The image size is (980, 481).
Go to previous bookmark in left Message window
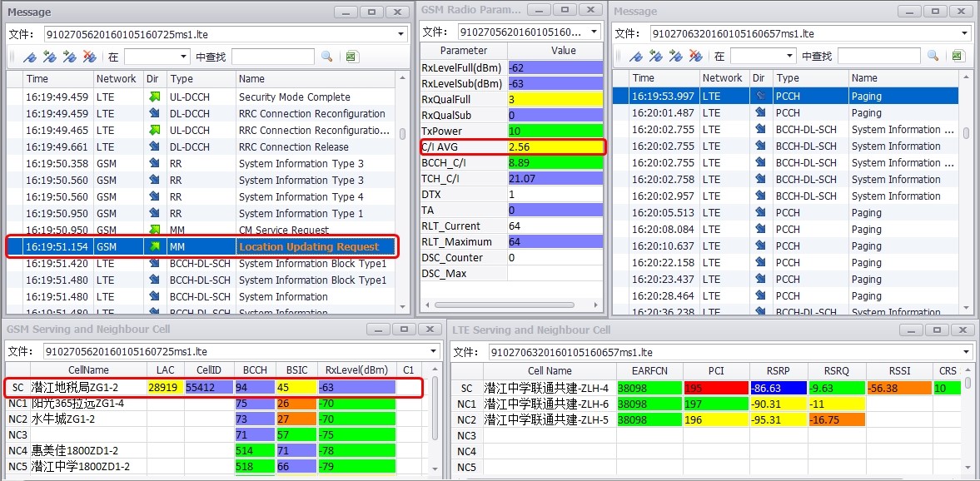pos(50,57)
